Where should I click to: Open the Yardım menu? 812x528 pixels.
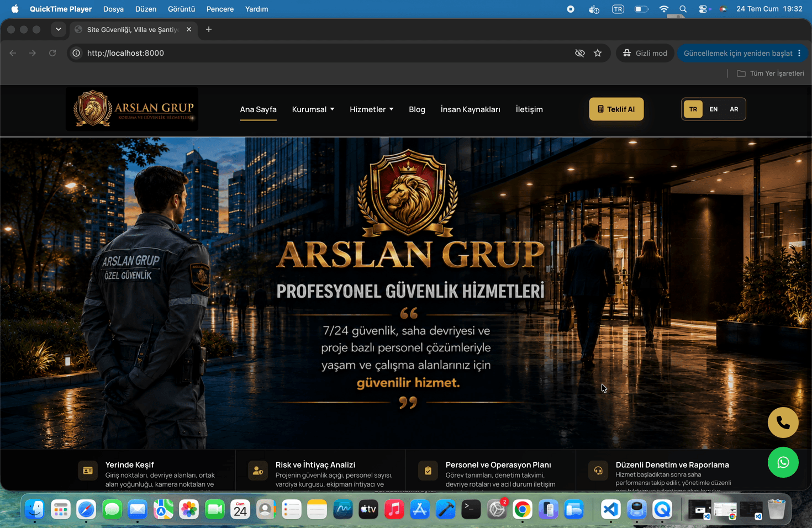pyautogui.click(x=257, y=9)
